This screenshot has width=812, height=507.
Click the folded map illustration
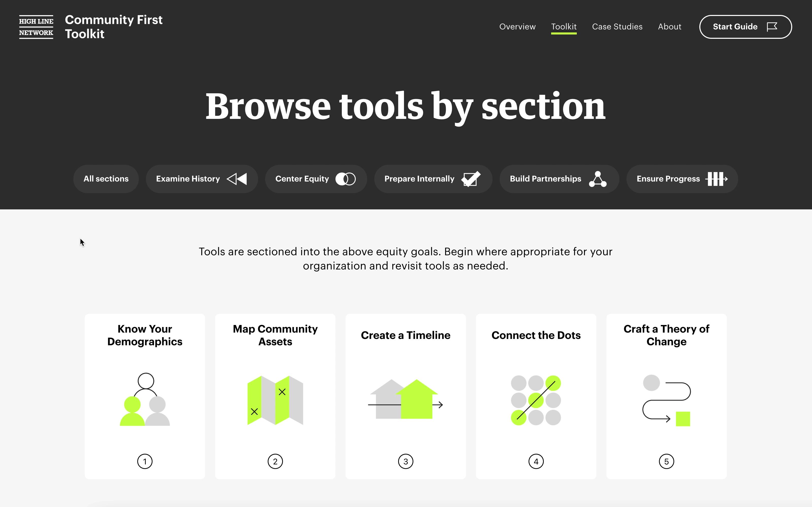275,400
